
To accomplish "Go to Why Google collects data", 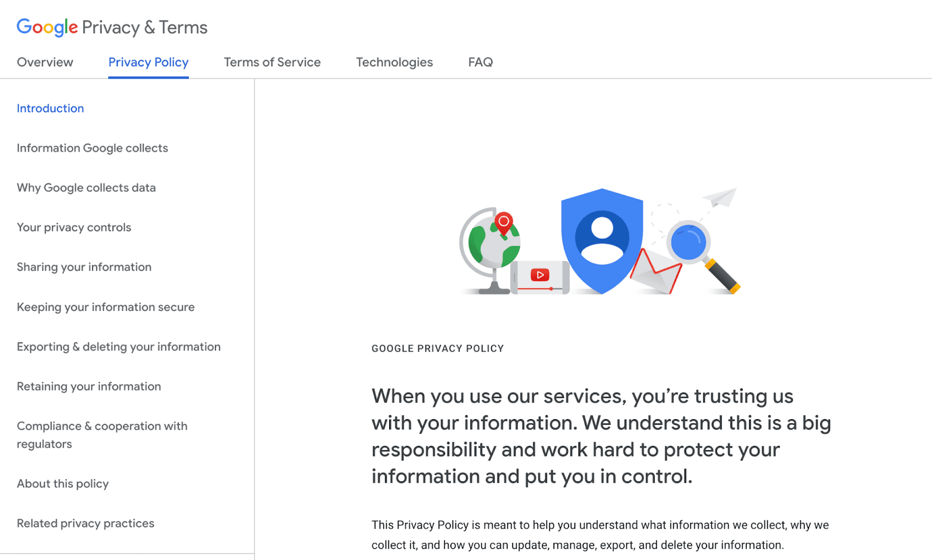I will 86,187.
